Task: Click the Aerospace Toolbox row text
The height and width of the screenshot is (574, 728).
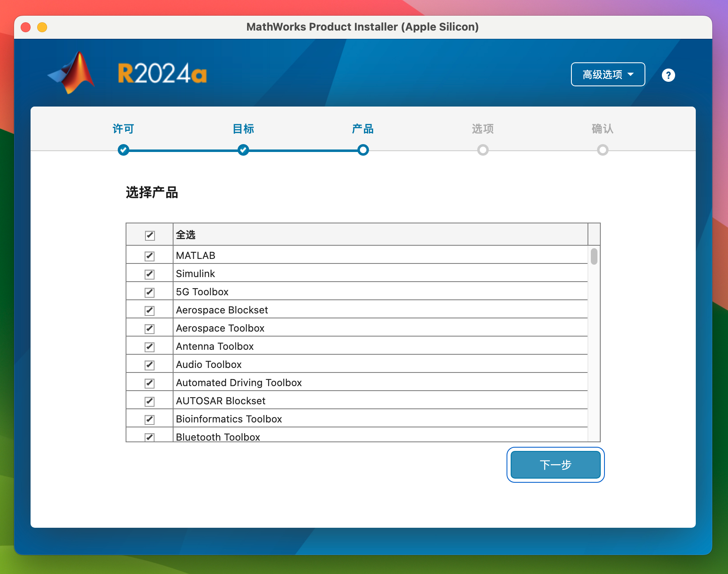Action: [220, 328]
